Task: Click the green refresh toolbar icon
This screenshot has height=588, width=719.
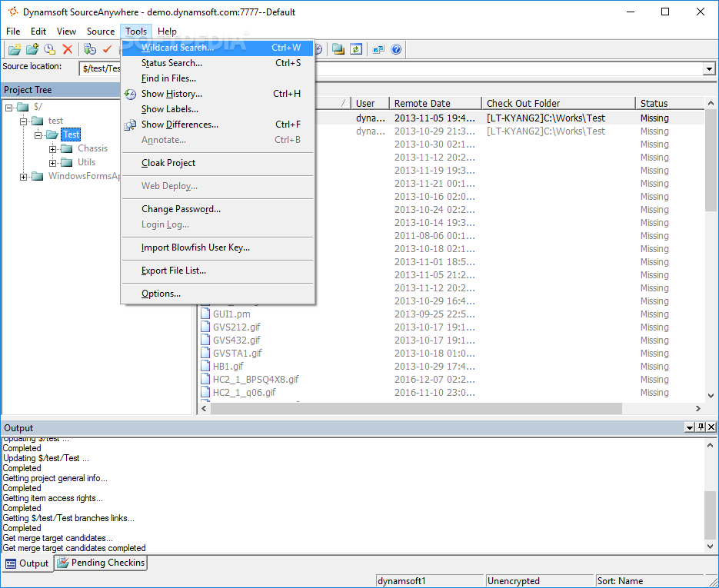Action: pyautogui.click(x=356, y=49)
